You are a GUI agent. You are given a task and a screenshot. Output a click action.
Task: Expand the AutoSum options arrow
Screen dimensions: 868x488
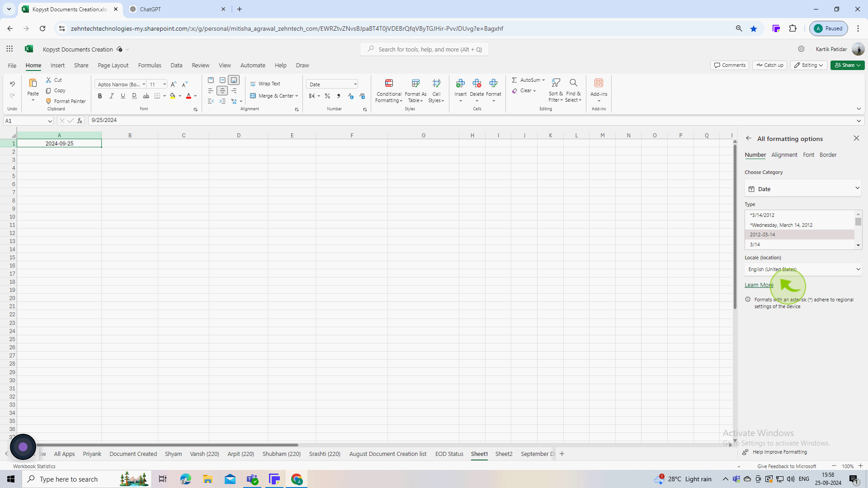pyautogui.click(x=543, y=80)
